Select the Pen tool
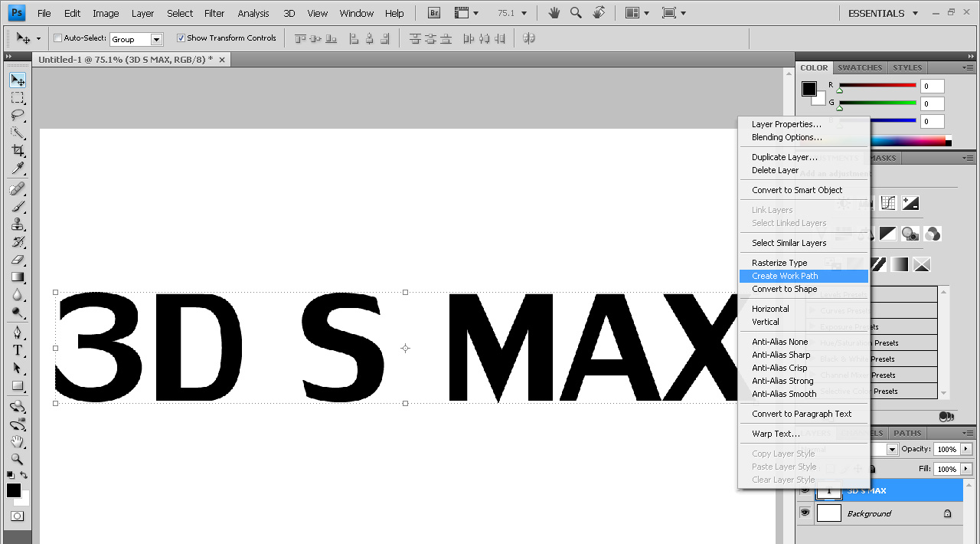 pyautogui.click(x=18, y=333)
